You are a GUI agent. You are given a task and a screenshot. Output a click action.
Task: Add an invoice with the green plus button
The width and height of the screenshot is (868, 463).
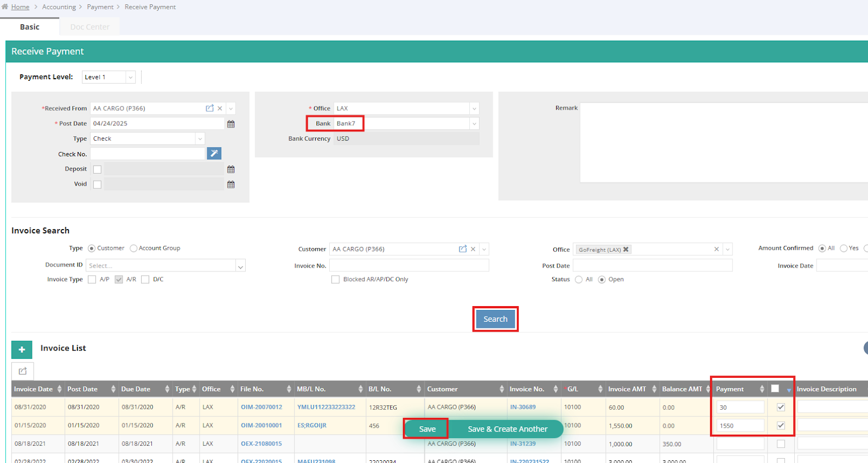pos(22,350)
